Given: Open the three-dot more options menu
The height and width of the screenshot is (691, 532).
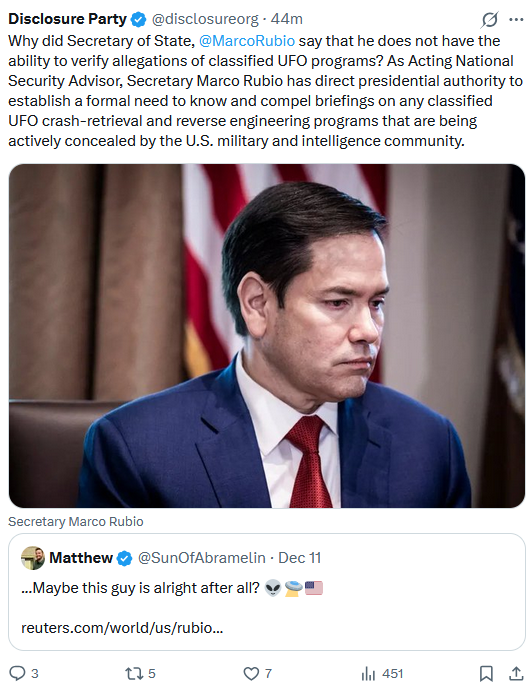Looking at the screenshot, I should click(x=516, y=19).
